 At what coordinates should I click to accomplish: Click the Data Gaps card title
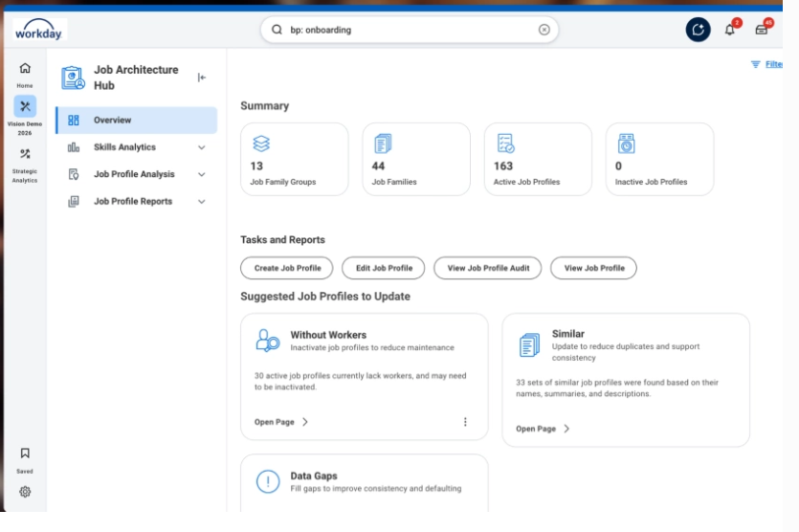click(x=314, y=476)
